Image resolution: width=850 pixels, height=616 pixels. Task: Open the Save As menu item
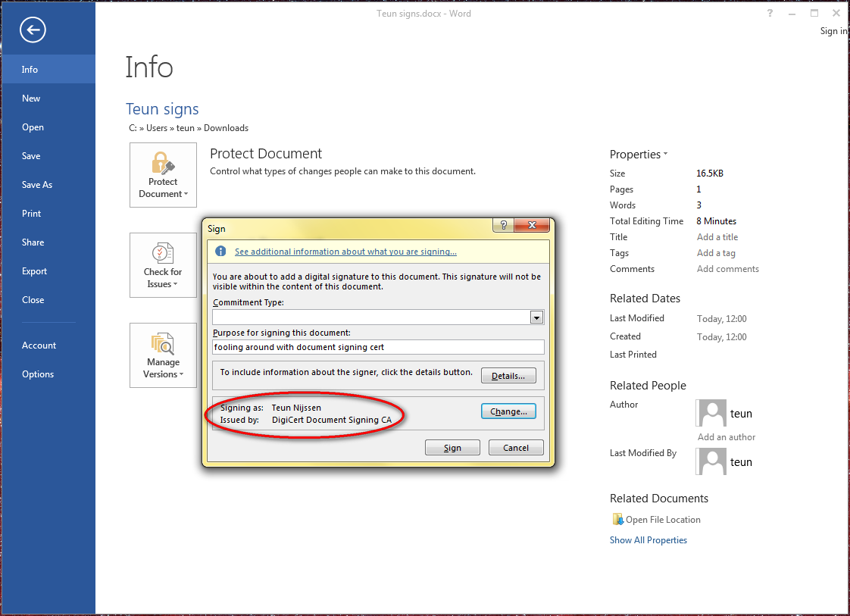click(x=37, y=185)
